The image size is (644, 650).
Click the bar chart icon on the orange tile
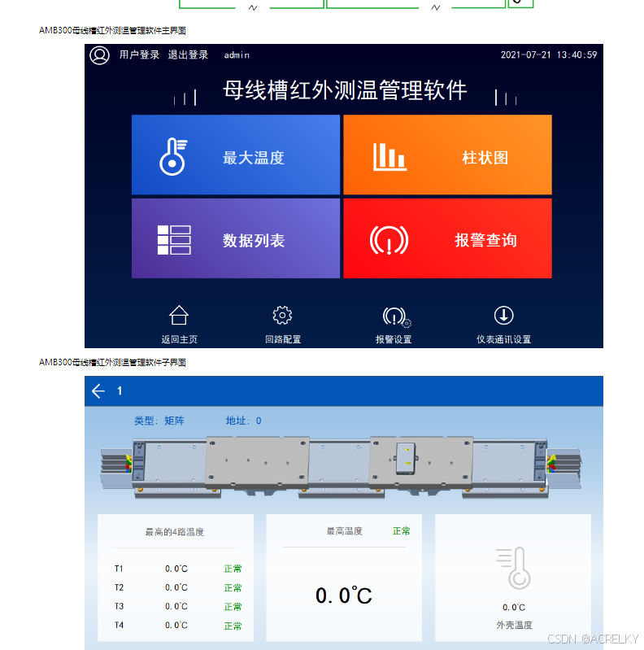coord(389,157)
